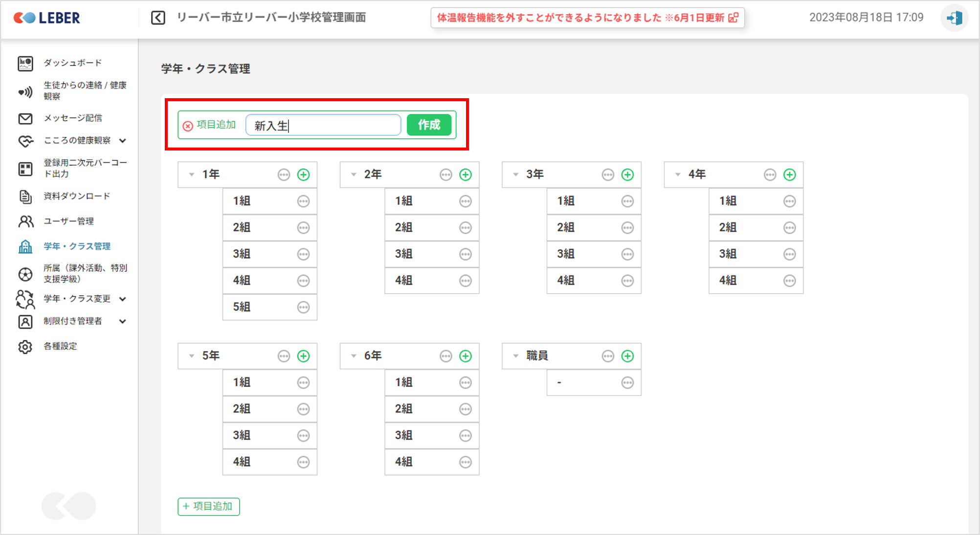Click green plus icon on 職員 row

627,356
